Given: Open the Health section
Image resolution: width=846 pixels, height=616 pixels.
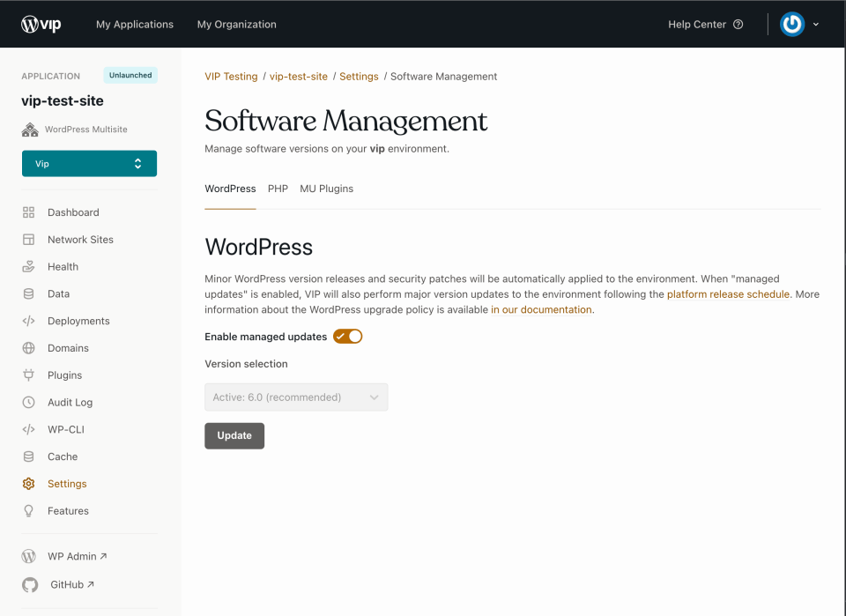Looking at the screenshot, I should (x=63, y=266).
